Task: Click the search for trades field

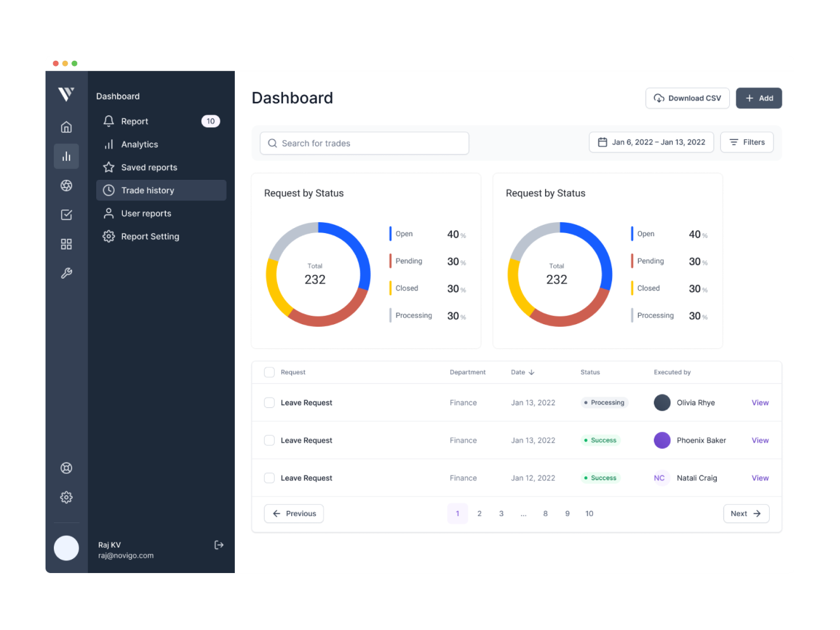Action: (365, 143)
